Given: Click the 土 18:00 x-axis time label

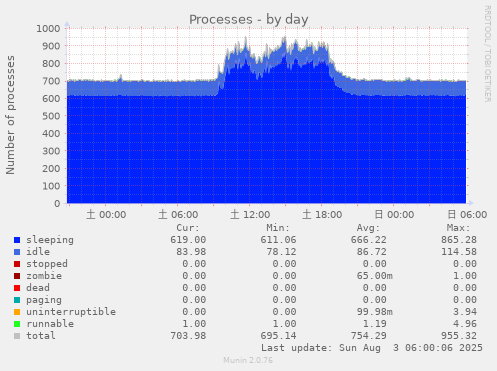Looking at the screenshot, I should pos(322,214).
